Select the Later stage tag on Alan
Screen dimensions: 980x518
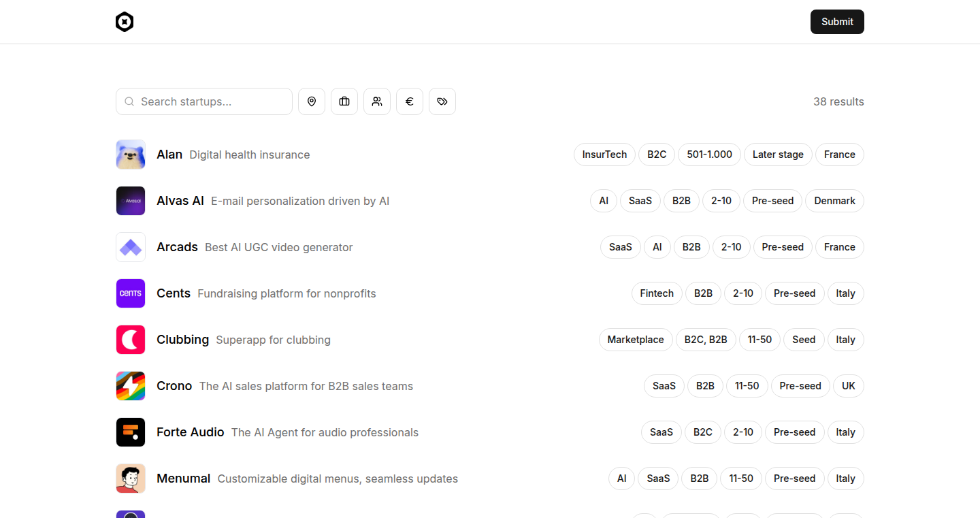[778, 155]
